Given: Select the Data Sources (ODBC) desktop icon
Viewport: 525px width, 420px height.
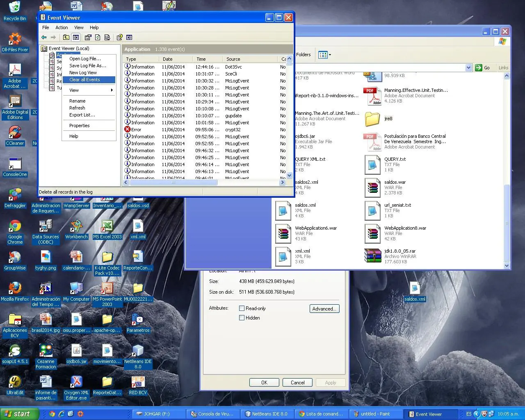Looking at the screenshot, I should pyautogui.click(x=46, y=232).
